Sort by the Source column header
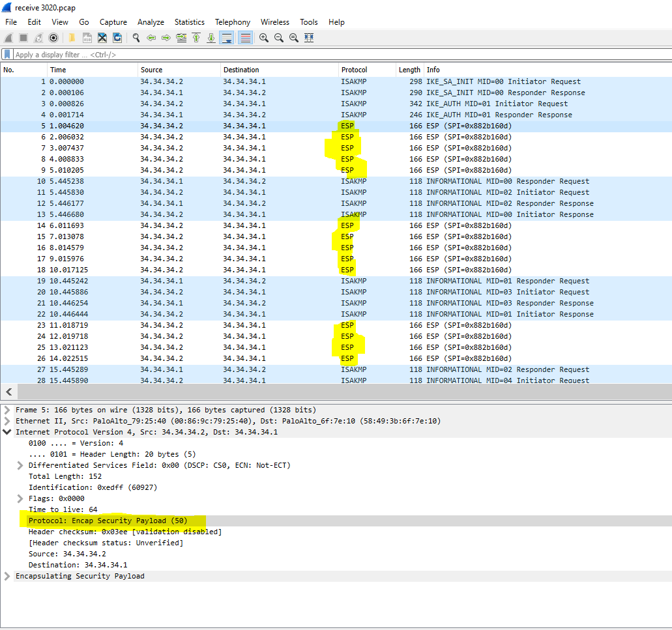This screenshot has height=630, width=672. pyautogui.click(x=151, y=70)
